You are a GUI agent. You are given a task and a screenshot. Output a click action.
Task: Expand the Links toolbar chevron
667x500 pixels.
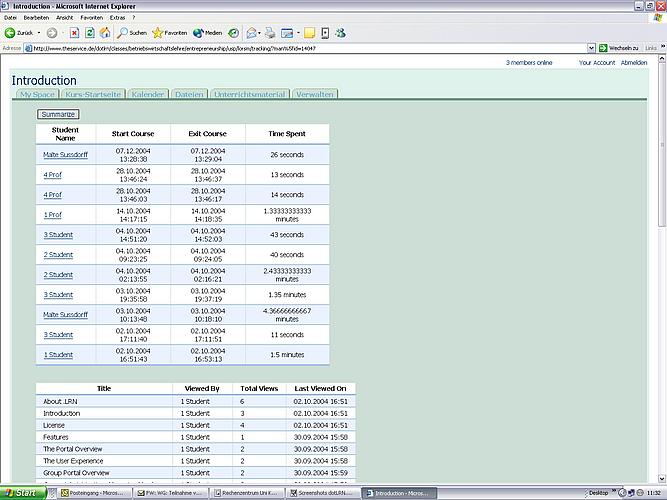(663, 46)
